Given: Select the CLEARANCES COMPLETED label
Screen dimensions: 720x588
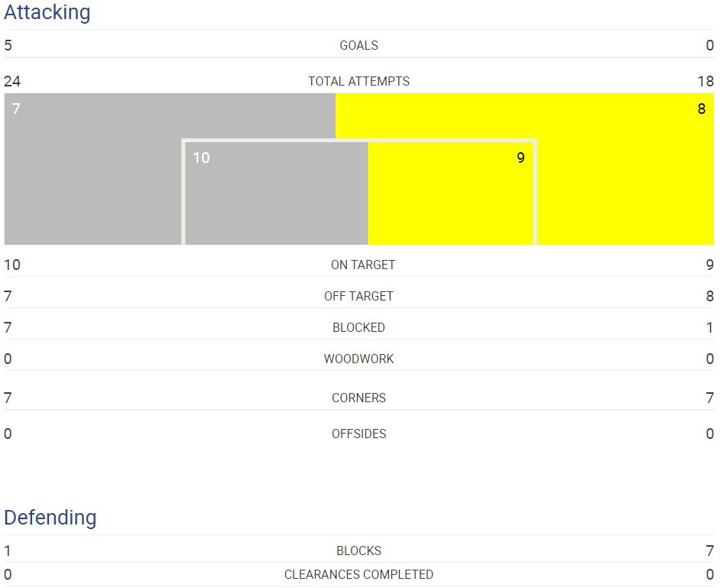Looking at the screenshot, I should click(x=359, y=574).
